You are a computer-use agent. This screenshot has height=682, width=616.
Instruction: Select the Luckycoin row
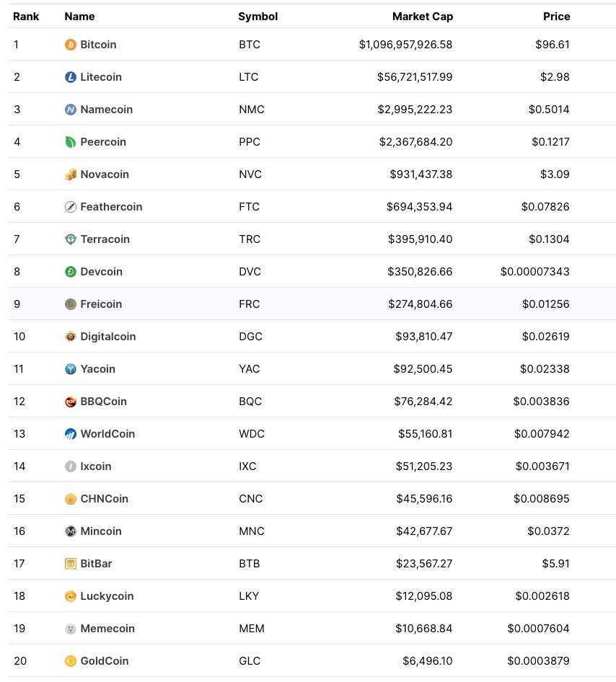click(x=308, y=595)
